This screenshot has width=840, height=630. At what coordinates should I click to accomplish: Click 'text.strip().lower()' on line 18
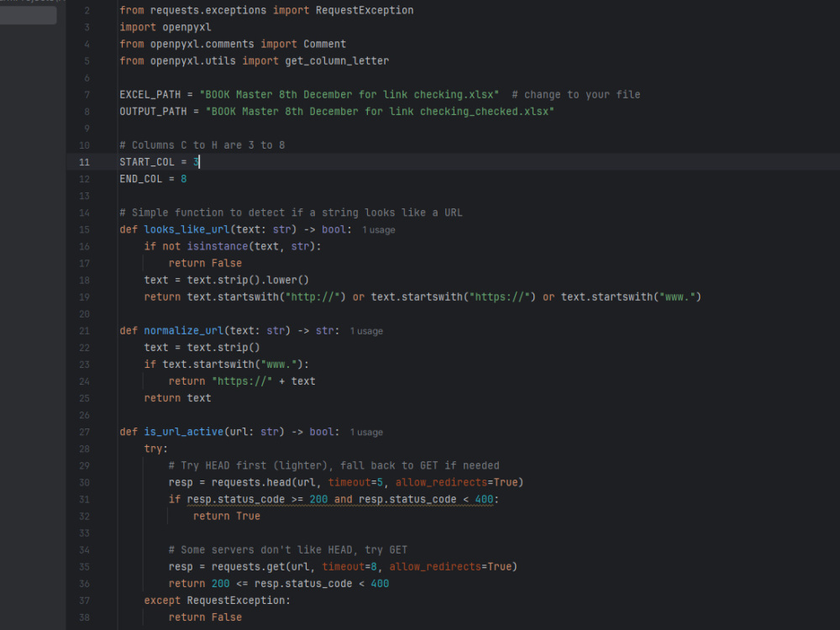[248, 281]
